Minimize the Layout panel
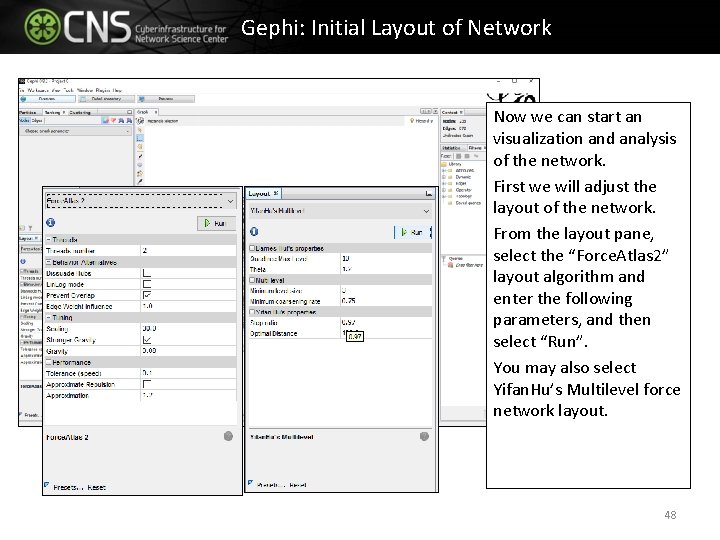 [428, 194]
